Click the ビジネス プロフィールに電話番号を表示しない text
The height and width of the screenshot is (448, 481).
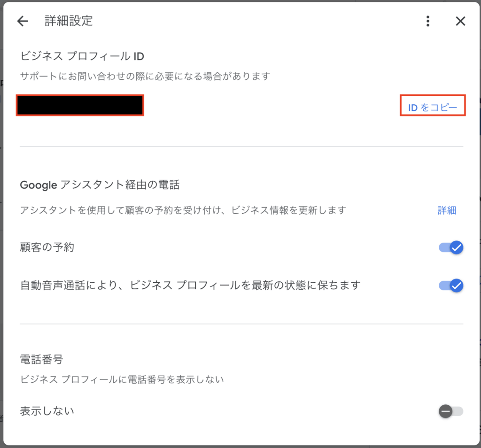coord(122,379)
